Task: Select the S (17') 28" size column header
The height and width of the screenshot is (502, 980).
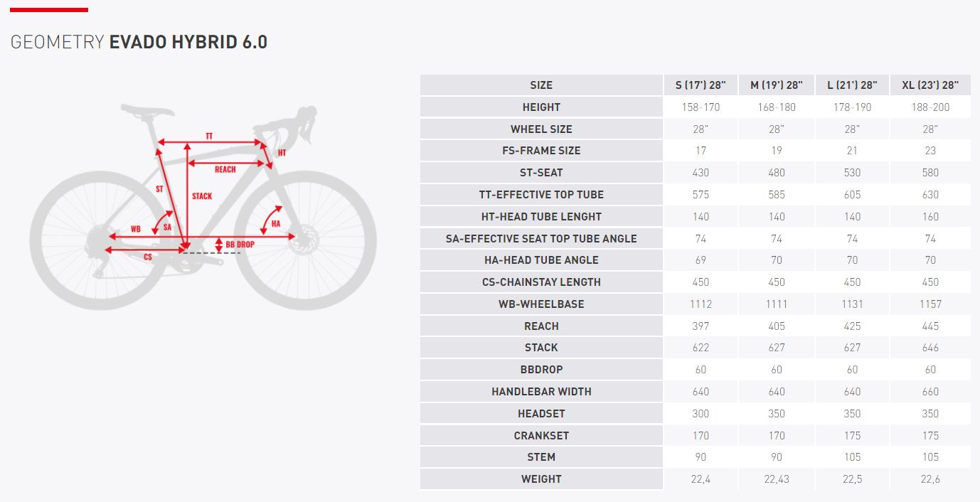Action: coord(701,85)
